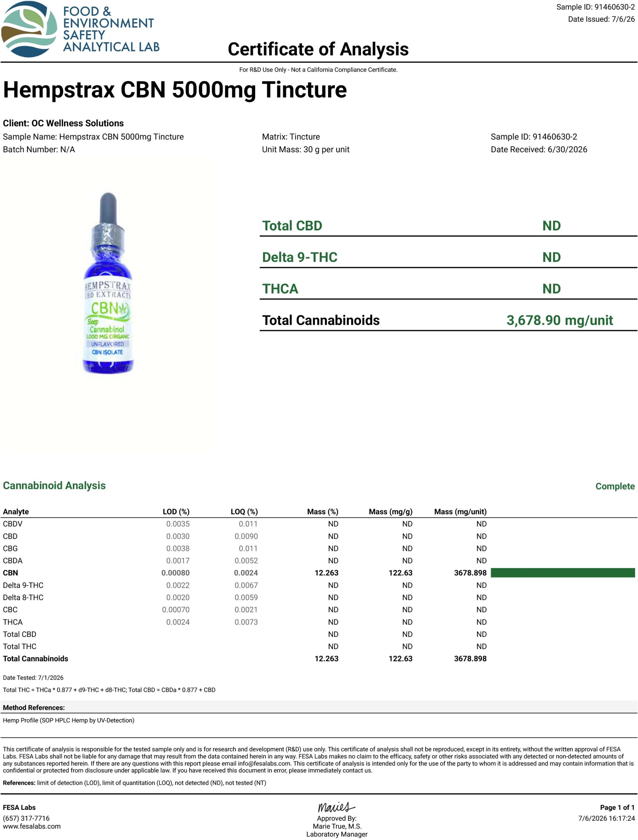Image resolution: width=638 pixels, height=840 pixels.
Task: Click the info@fesalabs.com email address
Action: [x=264, y=763]
